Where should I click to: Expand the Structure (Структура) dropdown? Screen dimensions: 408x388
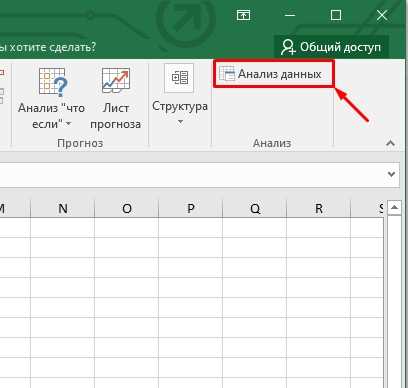click(180, 122)
